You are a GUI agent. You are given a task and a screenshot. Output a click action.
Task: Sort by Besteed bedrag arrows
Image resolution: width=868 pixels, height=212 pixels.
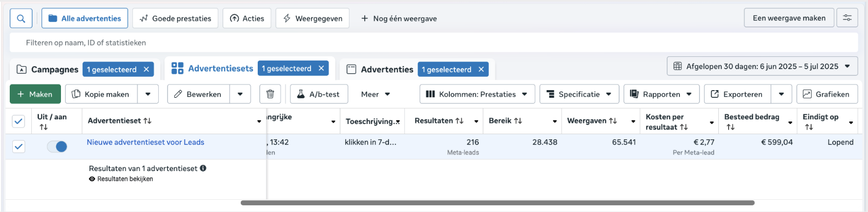pos(730,127)
